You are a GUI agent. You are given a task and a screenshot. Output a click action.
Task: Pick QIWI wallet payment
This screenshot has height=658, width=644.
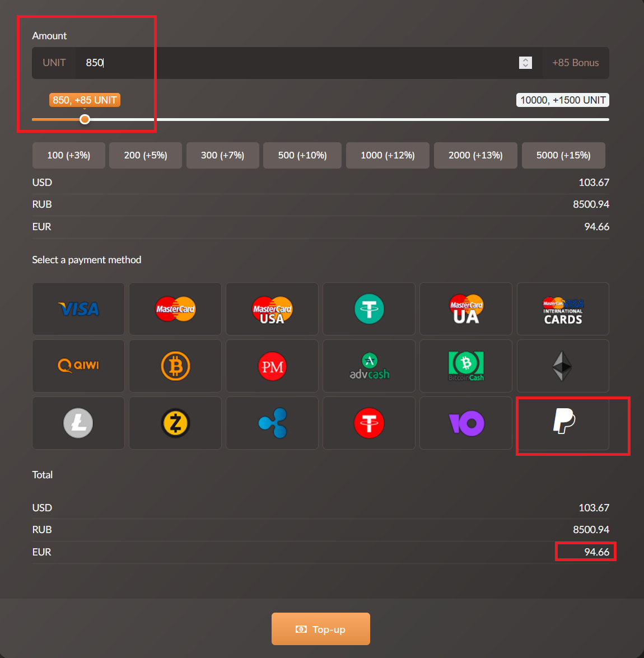[x=78, y=366]
